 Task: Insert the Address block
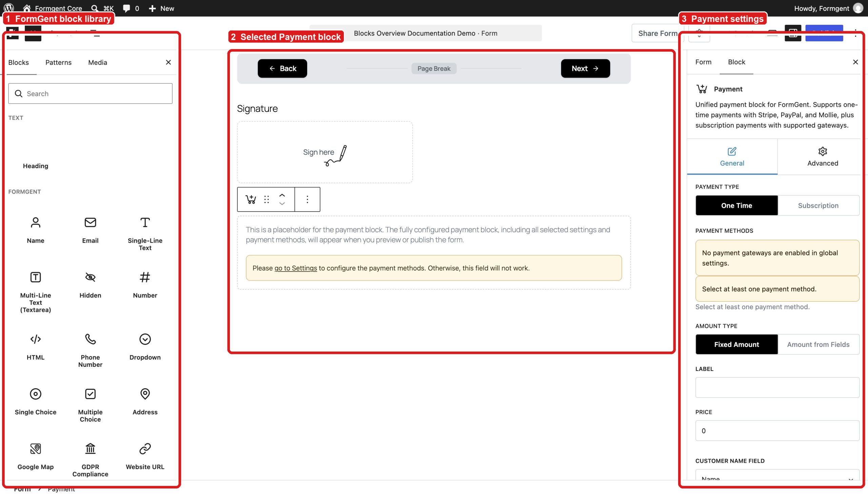pos(145,401)
